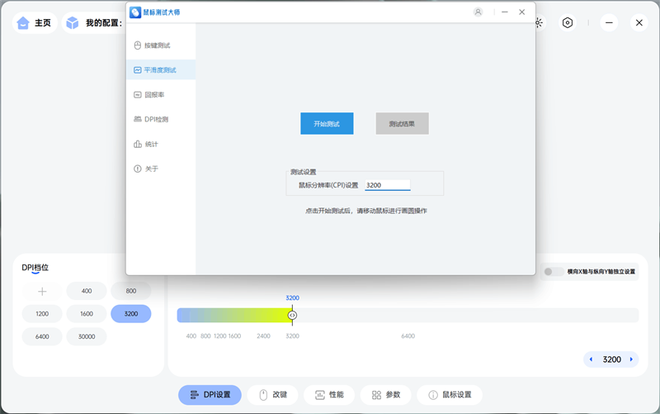Select the 6400 DPI level

pyautogui.click(x=42, y=337)
